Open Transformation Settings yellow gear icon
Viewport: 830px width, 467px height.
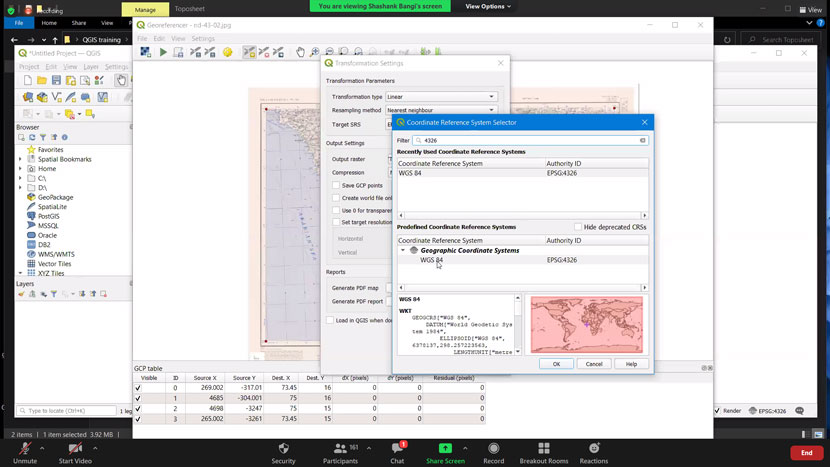tap(228, 52)
